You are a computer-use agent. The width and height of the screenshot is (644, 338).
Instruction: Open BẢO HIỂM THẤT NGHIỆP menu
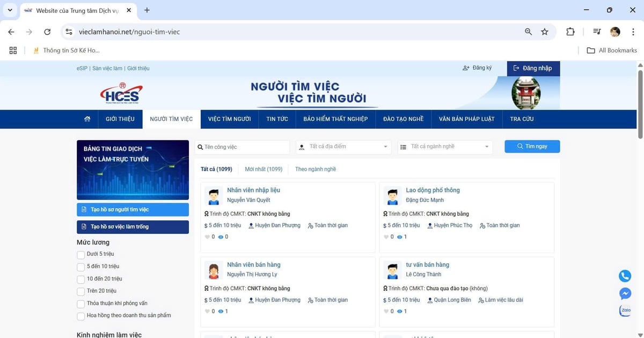[335, 119]
